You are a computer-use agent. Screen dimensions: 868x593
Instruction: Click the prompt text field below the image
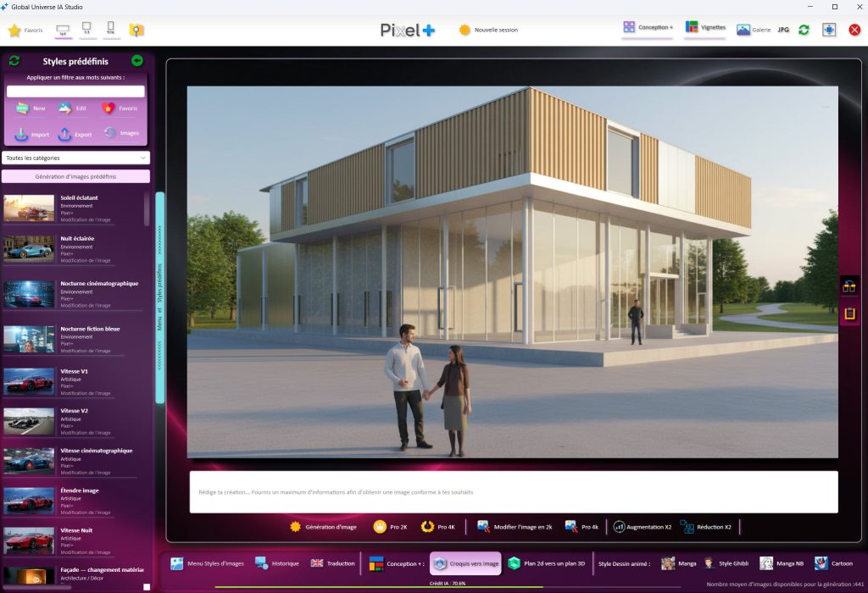click(x=513, y=492)
